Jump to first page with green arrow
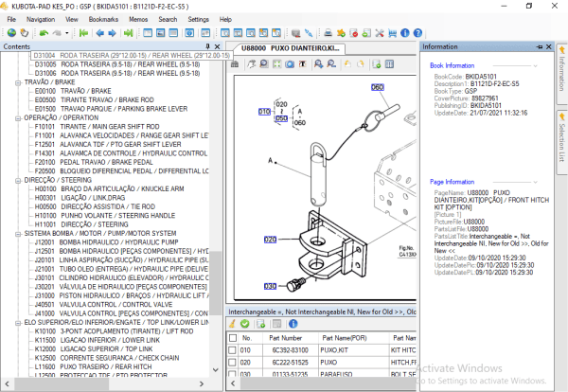 (83, 33)
